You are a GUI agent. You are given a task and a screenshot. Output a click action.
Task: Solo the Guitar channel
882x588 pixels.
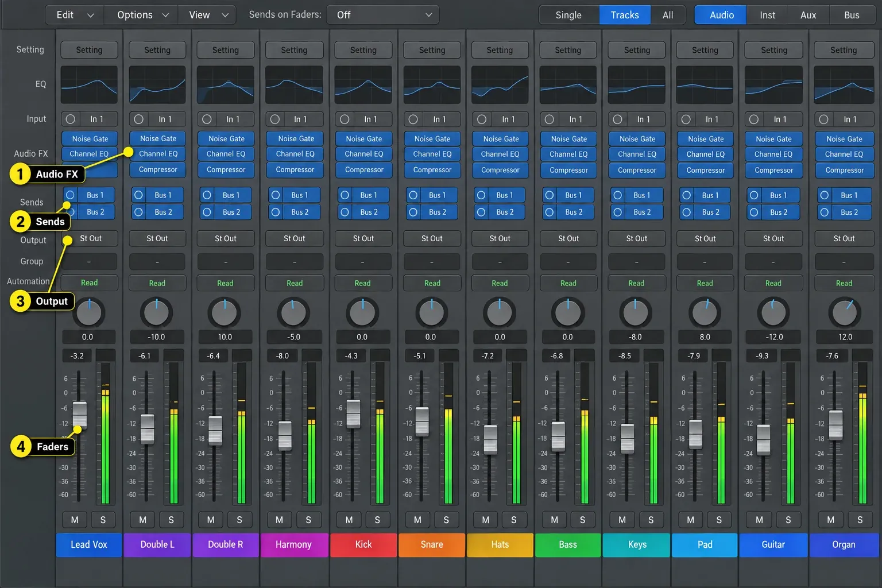point(788,520)
